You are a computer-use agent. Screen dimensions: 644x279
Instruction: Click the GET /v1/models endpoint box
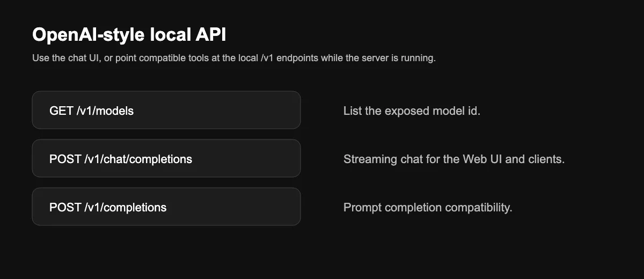pyautogui.click(x=166, y=110)
